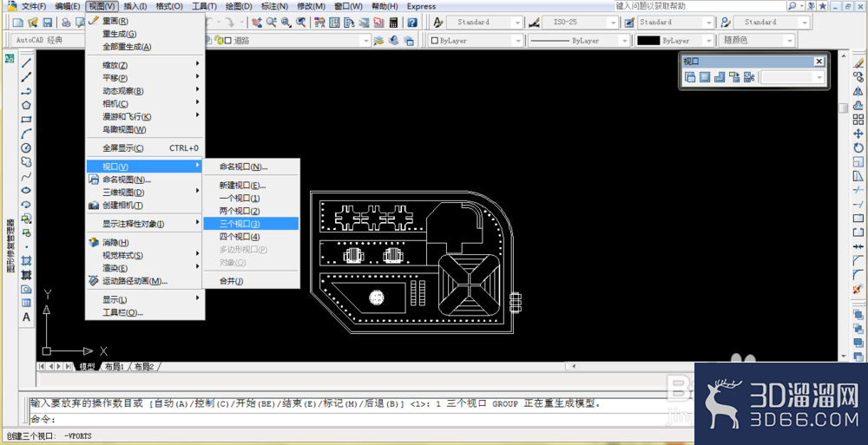This screenshot has width=868, height=445.
Task: Click the New drawing icon
Action: pyautogui.click(x=17, y=23)
